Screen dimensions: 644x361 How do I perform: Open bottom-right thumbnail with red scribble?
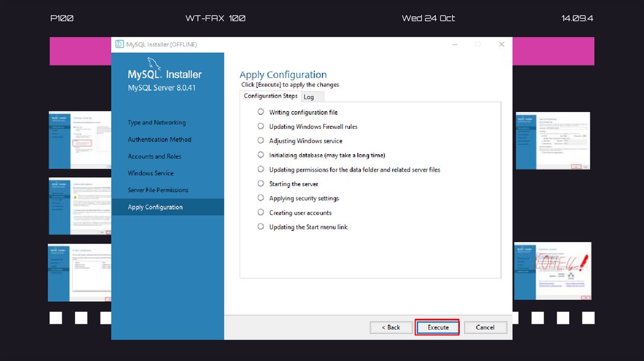point(553,271)
